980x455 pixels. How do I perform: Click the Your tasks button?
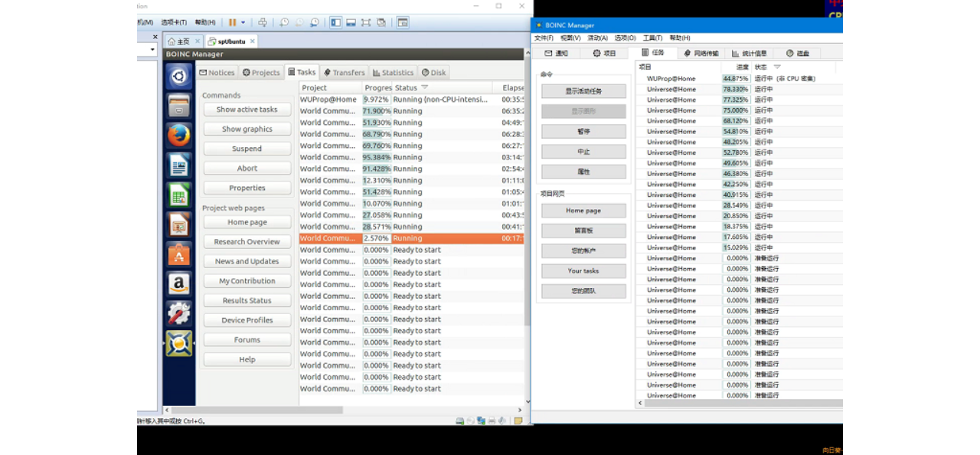(583, 271)
